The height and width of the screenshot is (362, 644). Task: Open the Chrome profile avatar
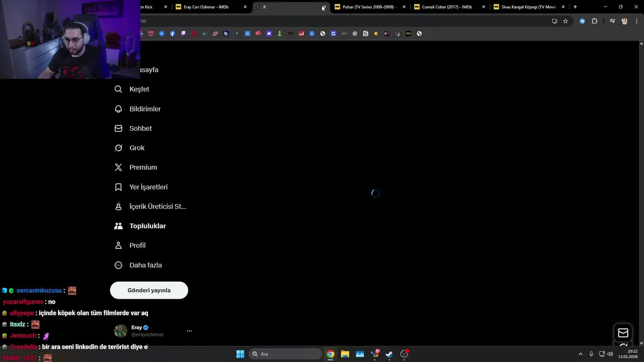pos(624,21)
